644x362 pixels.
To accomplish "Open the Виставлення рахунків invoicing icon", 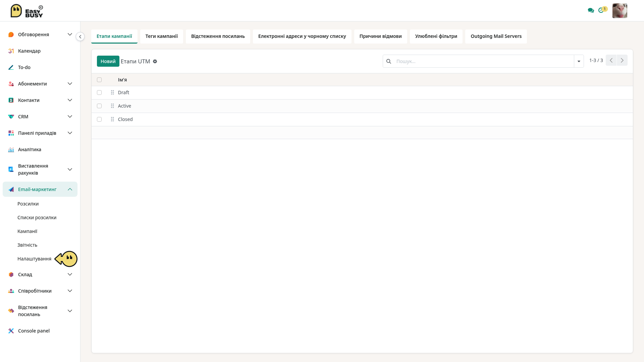I will coord(11,169).
